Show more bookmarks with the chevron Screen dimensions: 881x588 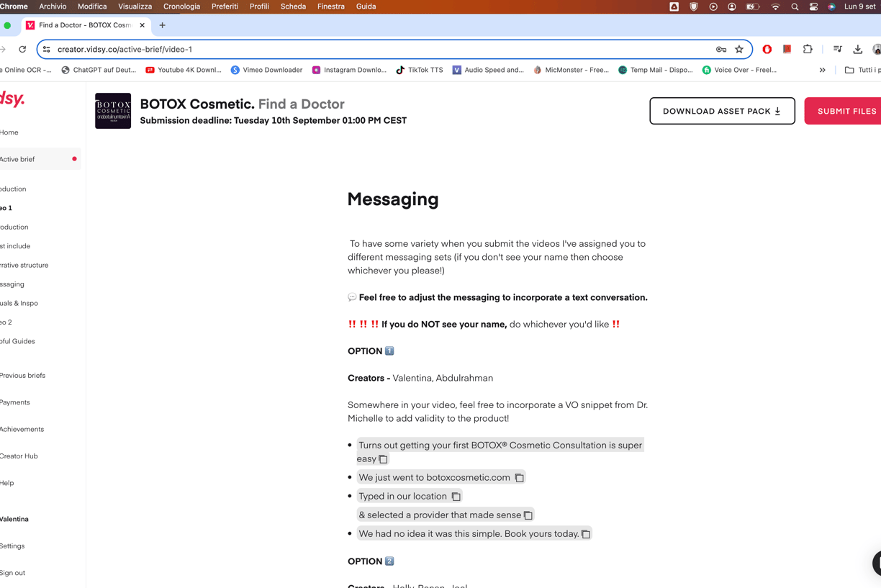click(x=822, y=71)
